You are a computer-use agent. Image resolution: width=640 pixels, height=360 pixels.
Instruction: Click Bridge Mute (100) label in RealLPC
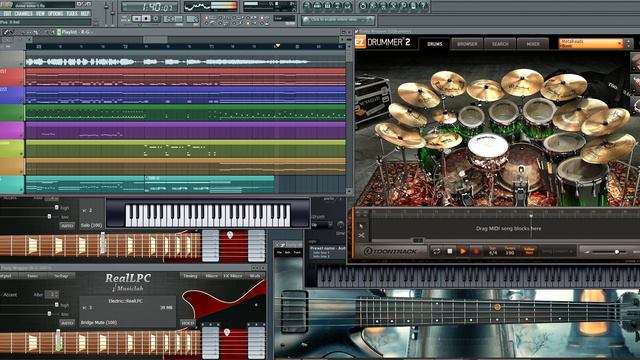pyautogui.click(x=99, y=322)
